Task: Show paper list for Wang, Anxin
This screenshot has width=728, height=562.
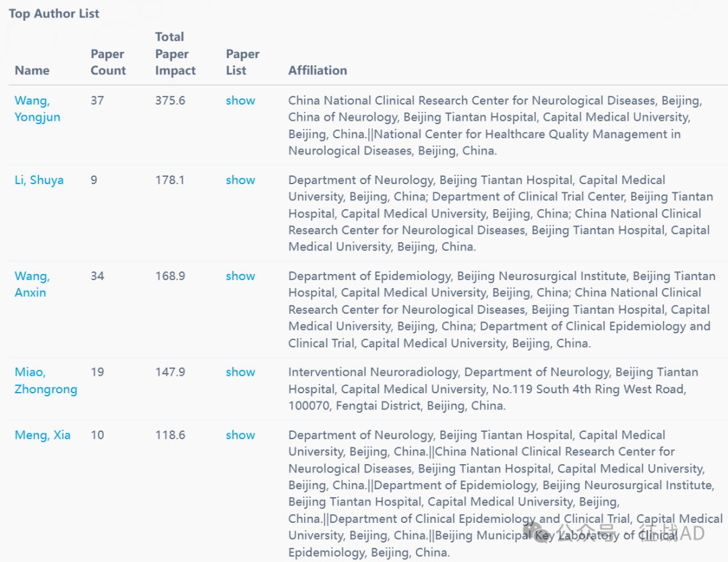Action: (x=241, y=276)
